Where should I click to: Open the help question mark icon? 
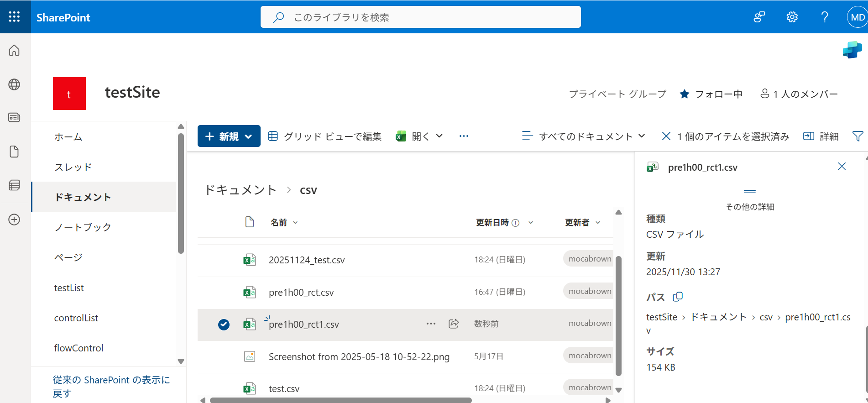click(825, 17)
